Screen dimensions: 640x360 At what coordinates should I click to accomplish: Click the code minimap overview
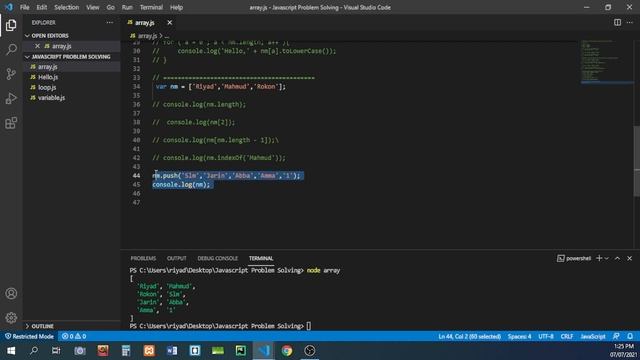pyautogui.click(x=607, y=62)
